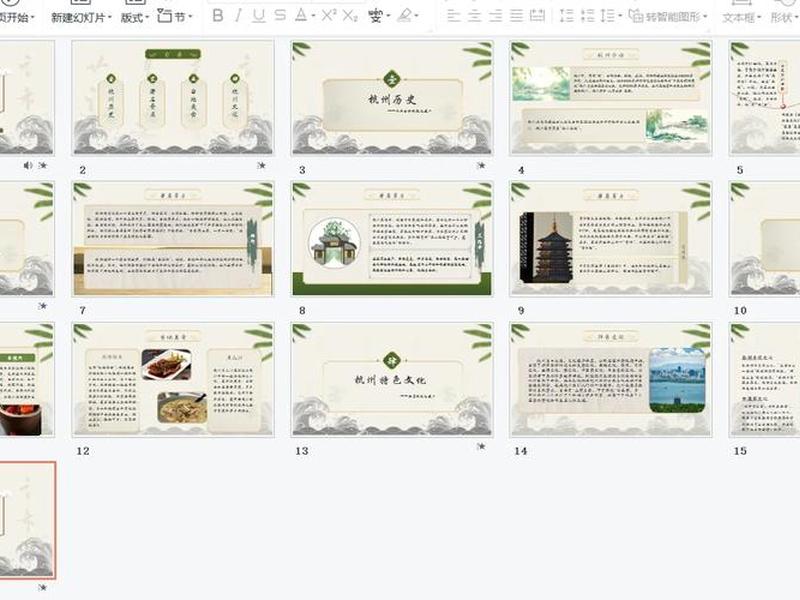800x600 pixels.
Task: Click the animation star under slide 2
Action: click(x=261, y=165)
